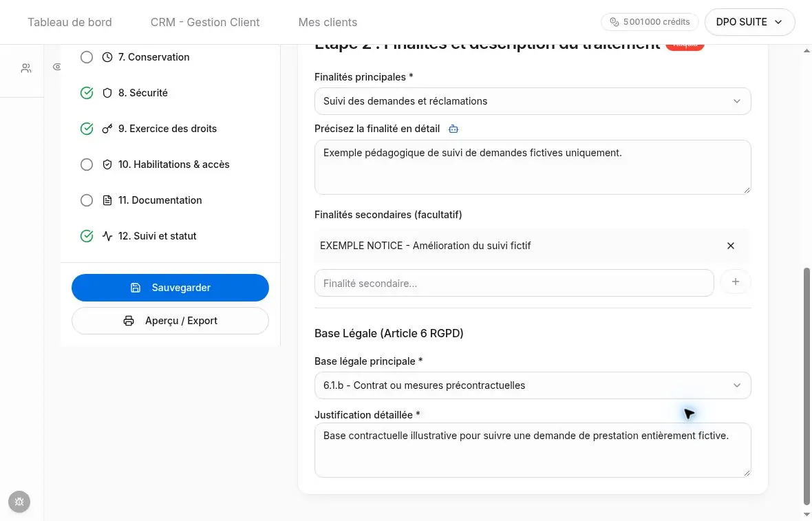Click the document icon for Documentation
Viewport: 812px width, 521px height.
pyautogui.click(x=107, y=200)
